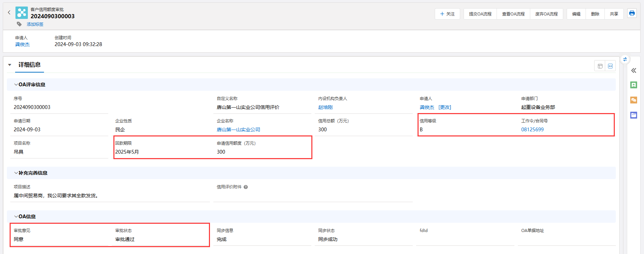Open the 添加标签 link
644x254 pixels.
coord(35,24)
